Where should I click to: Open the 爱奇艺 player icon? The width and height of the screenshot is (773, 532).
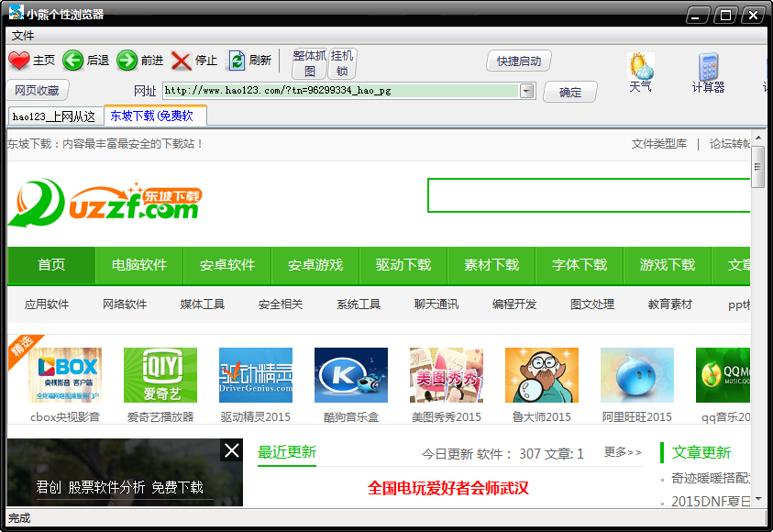[x=160, y=375]
